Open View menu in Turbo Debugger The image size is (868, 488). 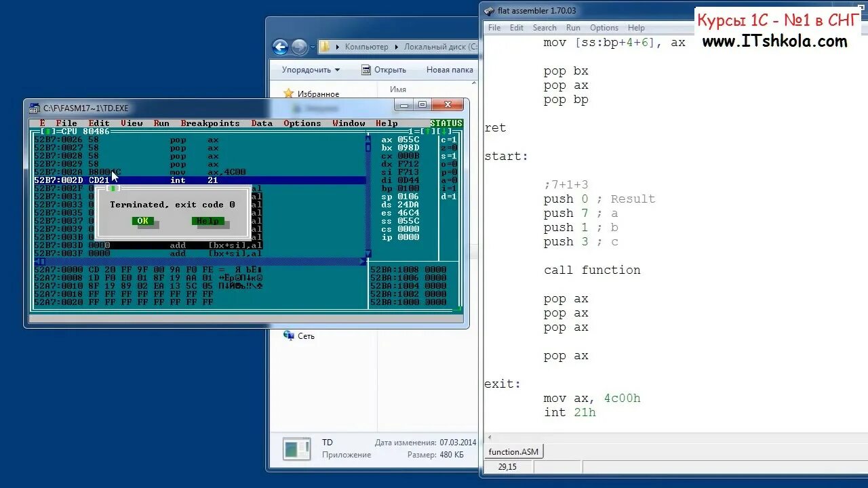132,123
